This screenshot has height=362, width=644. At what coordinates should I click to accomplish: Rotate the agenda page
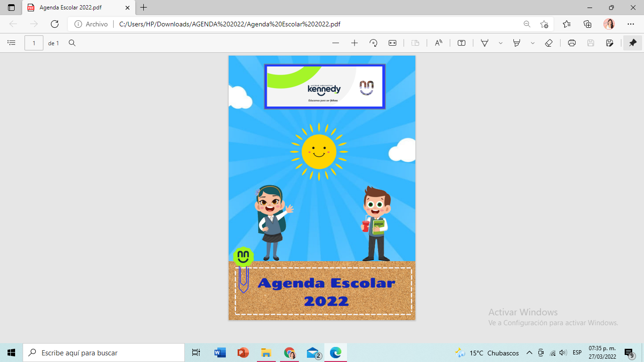[373, 42]
